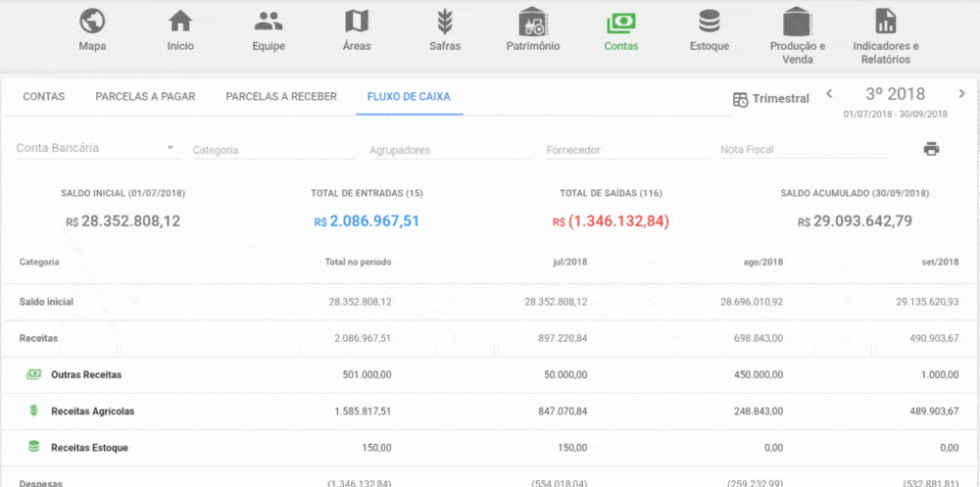Image resolution: width=980 pixels, height=487 pixels.
Task: Open the Contas tab in the sub-navigation
Action: pos(44,97)
